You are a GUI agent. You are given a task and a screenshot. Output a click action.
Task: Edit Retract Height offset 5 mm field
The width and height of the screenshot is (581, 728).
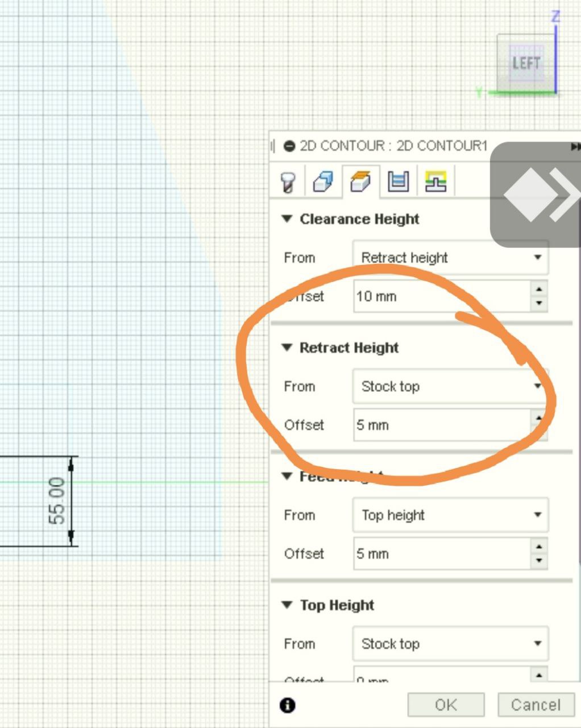(442, 425)
